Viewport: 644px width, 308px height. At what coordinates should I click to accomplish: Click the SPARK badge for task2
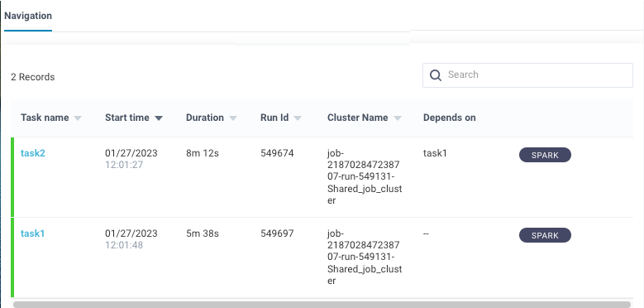pos(545,155)
